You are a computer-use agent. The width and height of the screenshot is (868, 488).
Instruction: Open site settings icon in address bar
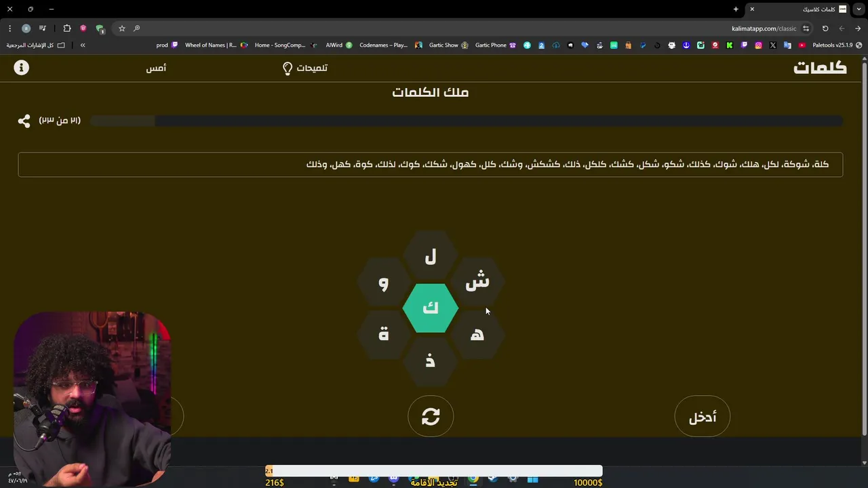[x=806, y=28]
